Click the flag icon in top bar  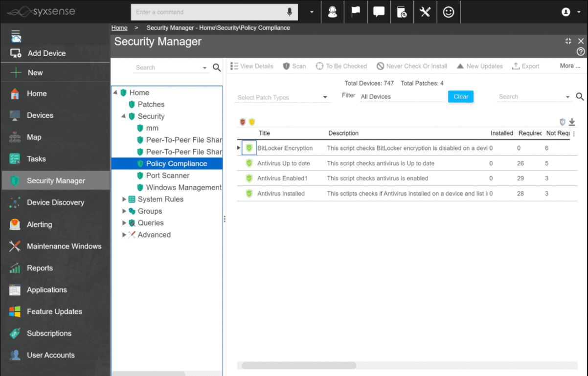(356, 12)
